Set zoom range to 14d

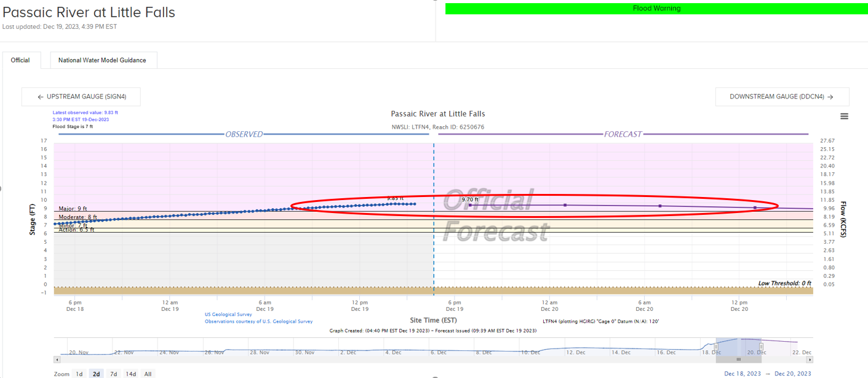(130, 374)
